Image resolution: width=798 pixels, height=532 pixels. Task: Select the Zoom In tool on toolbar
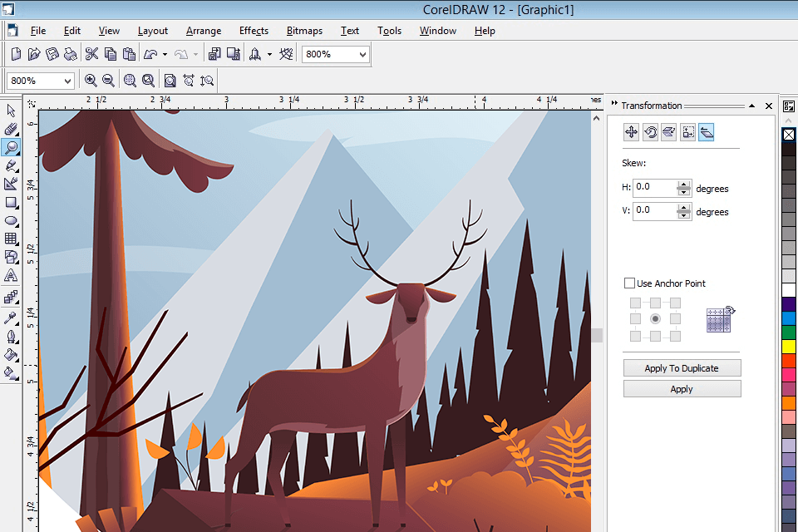click(91, 80)
